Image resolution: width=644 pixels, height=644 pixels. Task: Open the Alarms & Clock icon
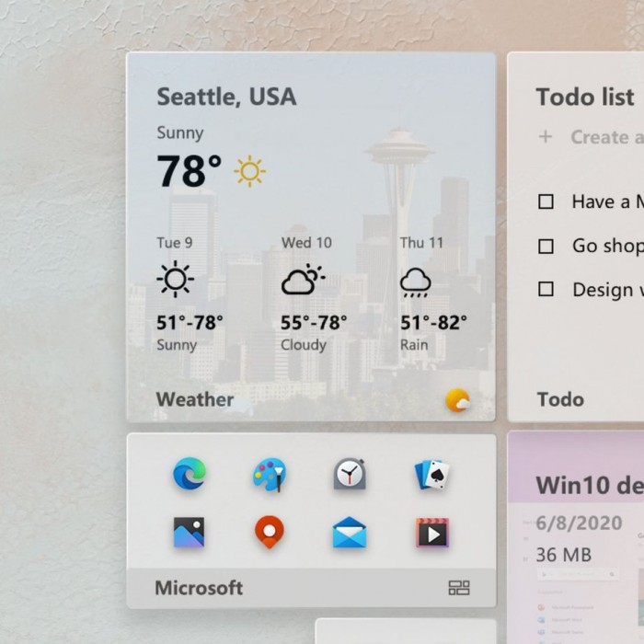(x=350, y=474)
